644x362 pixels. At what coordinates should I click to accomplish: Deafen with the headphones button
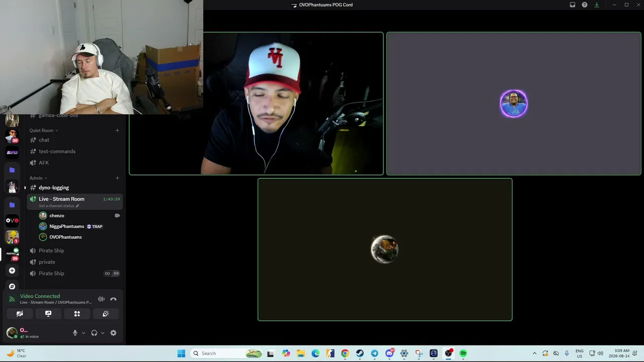[94, 333]
